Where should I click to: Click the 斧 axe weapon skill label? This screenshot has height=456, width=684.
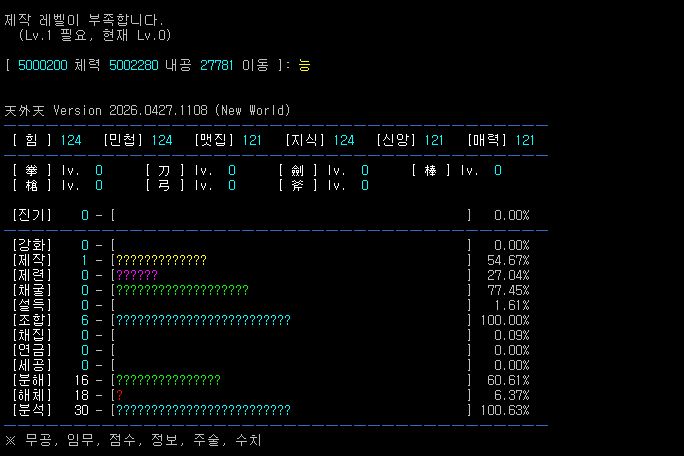pyautogui.click(x=297, y=185)
